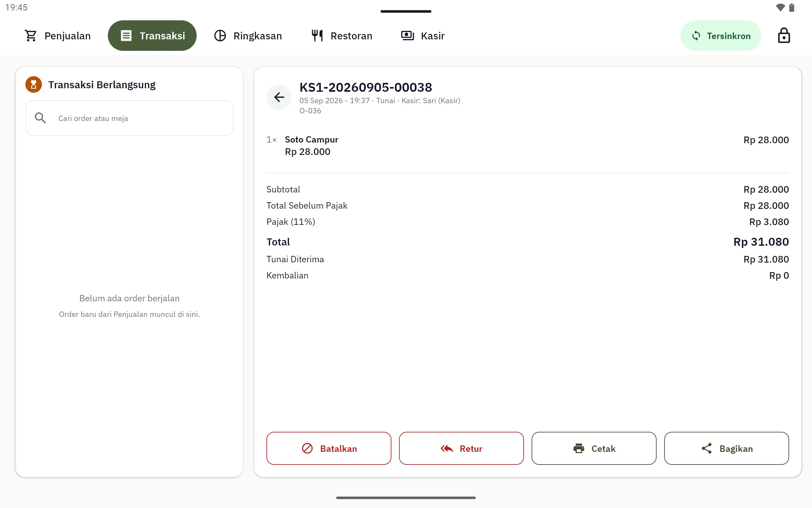Open the Kasir tab

click(422, 36)
